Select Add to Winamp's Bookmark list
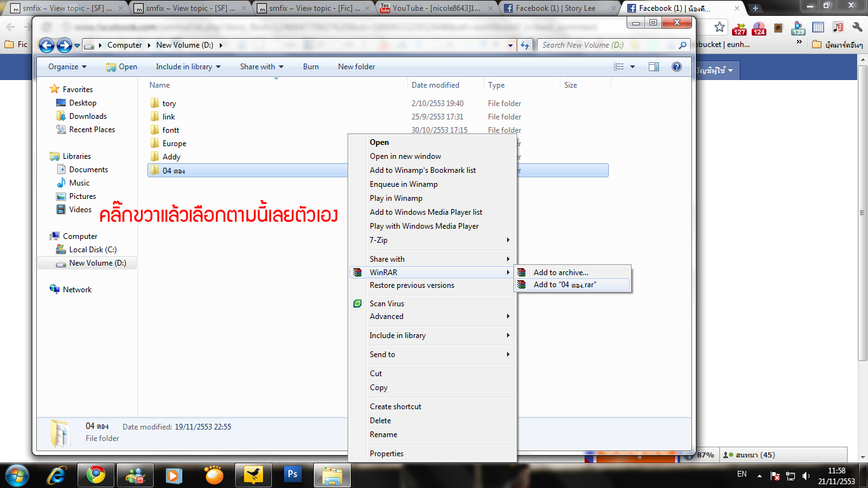This screenshot has width=868, height=488. [423, 170]
